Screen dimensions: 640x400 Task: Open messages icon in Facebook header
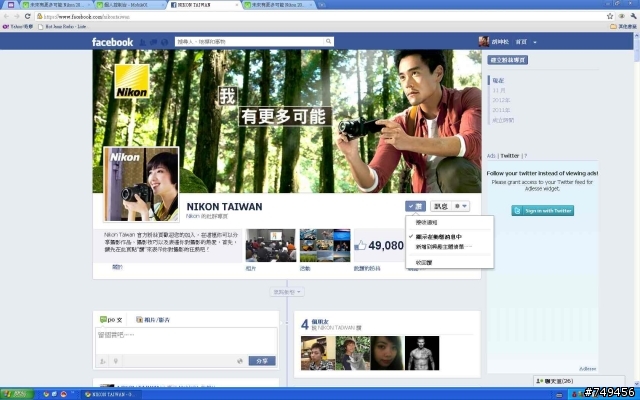pos(153,42)
